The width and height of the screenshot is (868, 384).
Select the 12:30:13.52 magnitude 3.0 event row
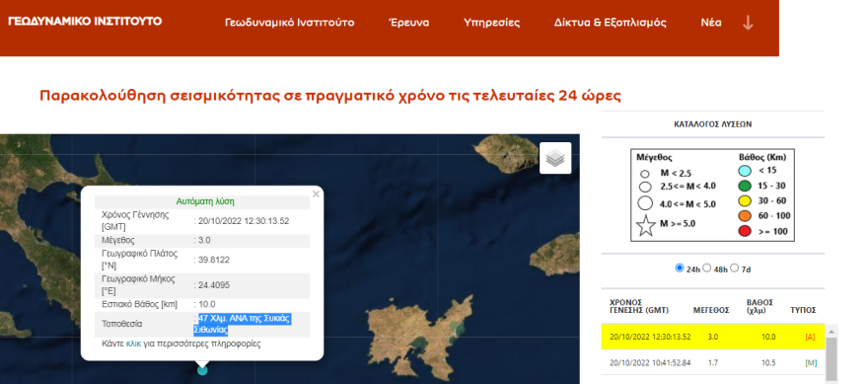(713, 337)
